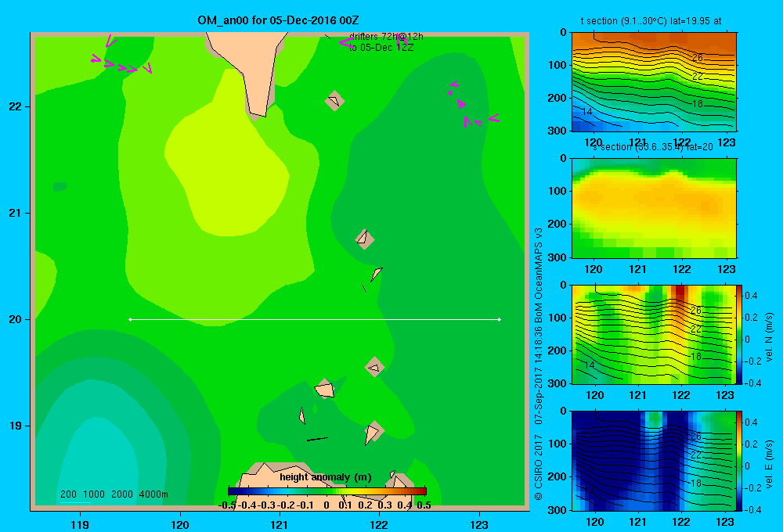Click the 'vel. E (m/s)' axis label

769,464
